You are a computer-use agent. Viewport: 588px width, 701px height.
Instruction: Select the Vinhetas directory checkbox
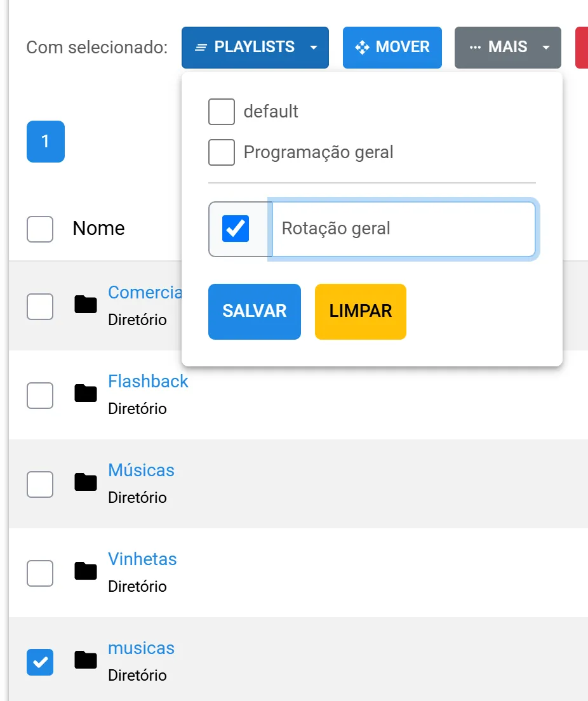pyautogui.click(x=40, y=573)
